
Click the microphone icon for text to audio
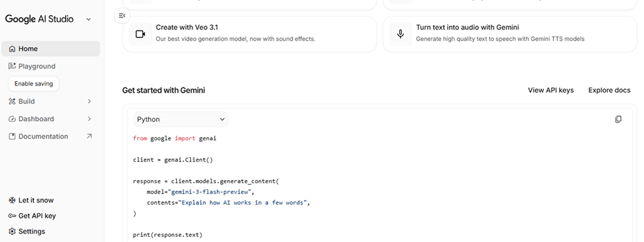[x=401, y=34]
